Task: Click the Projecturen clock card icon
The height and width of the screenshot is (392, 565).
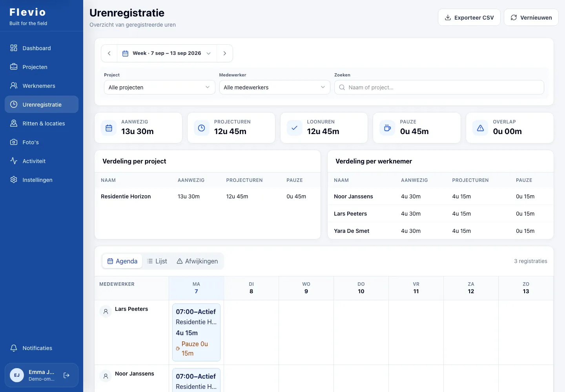Action: (x=202, y=128)
